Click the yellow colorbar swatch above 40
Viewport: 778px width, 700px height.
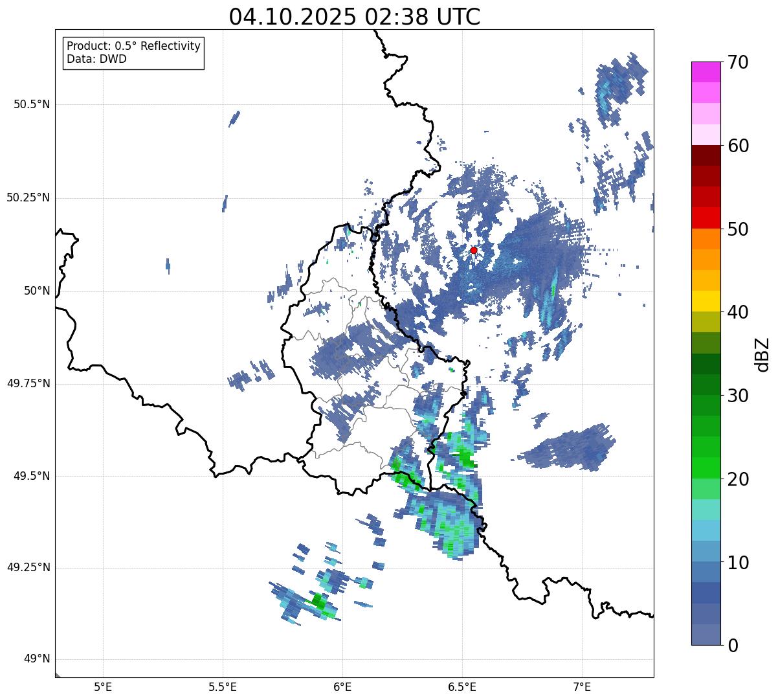pyautogui.click(x=706, y=302)
